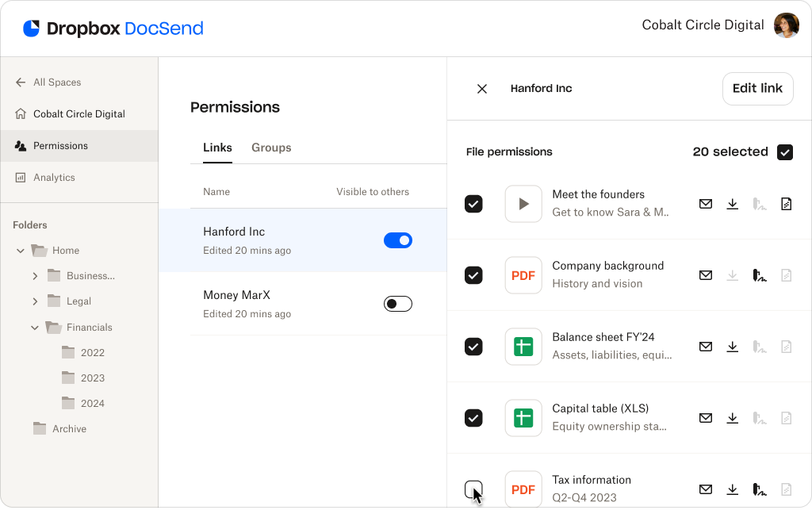Screen dimensions: 812x510
Task: Open the user profile avatar
Action: pos(786,25)
